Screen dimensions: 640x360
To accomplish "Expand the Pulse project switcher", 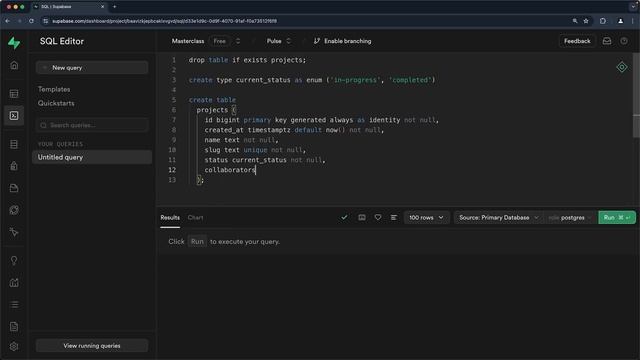I will (x=289, y=41).
